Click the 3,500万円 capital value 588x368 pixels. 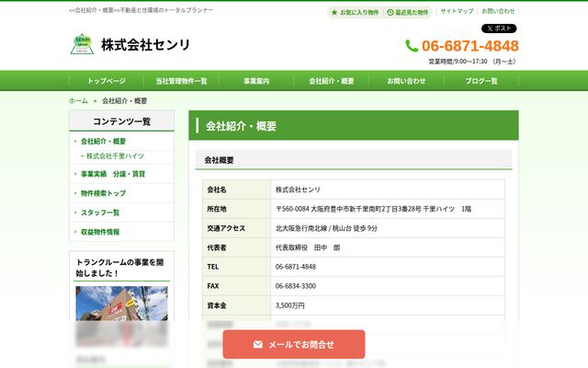pyautogui.click(x=290, y=305)
